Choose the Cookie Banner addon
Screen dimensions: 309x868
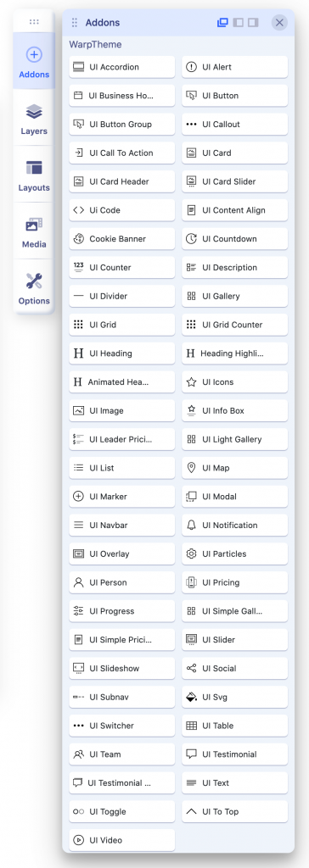(x=122, y=238)
